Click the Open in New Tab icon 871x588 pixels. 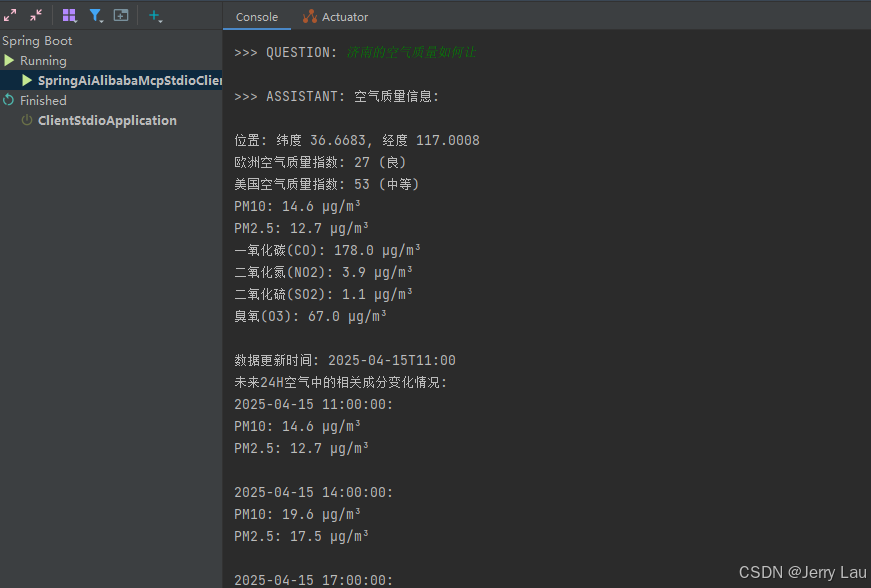121,16
